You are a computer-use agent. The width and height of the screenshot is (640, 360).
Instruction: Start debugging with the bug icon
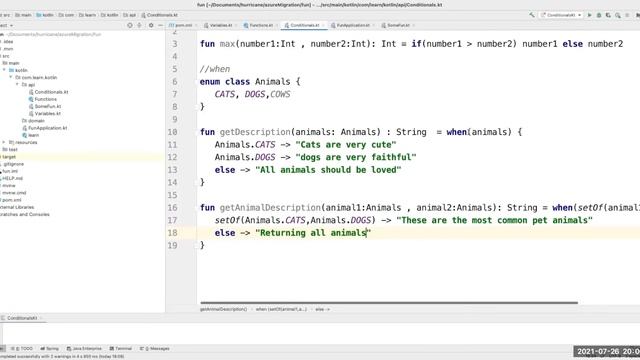tap(599, 15)
